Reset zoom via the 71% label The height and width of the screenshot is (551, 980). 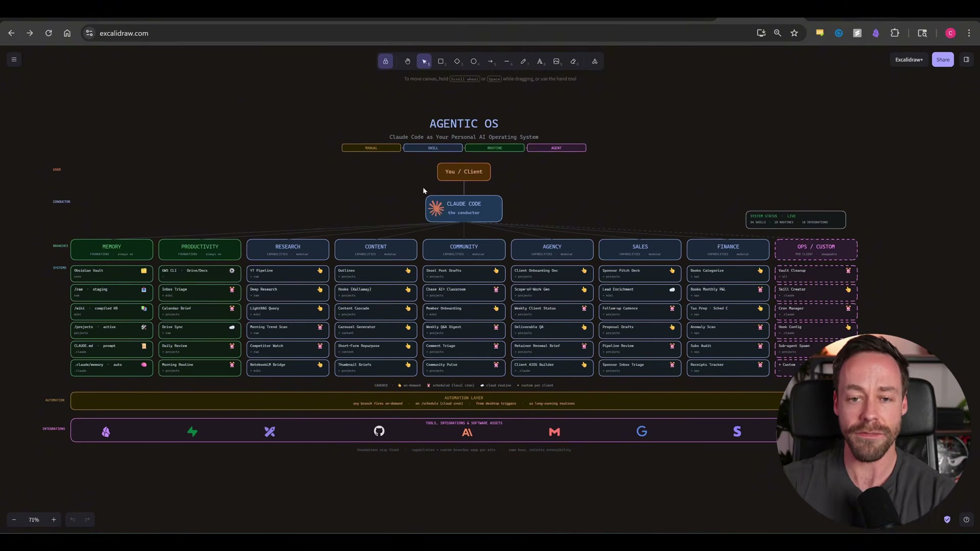point(34,519)
